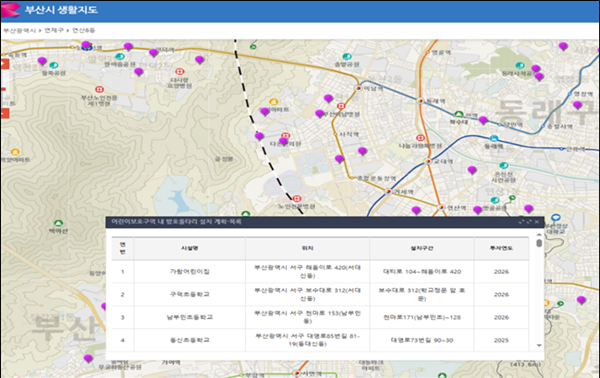600x378 pixels.
Task: Click the 이마트 orange store icon
Action: pyautogui.click(x=274, y=102)
